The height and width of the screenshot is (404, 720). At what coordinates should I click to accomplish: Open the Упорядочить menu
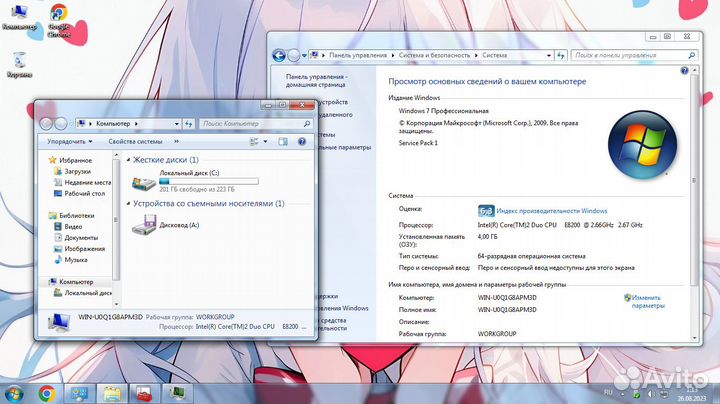coord(70,141)
